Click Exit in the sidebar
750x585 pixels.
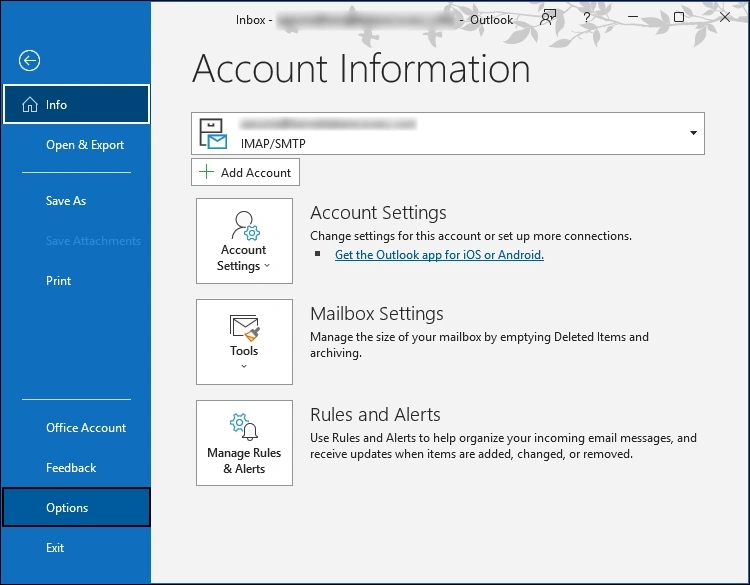(77, 547)
